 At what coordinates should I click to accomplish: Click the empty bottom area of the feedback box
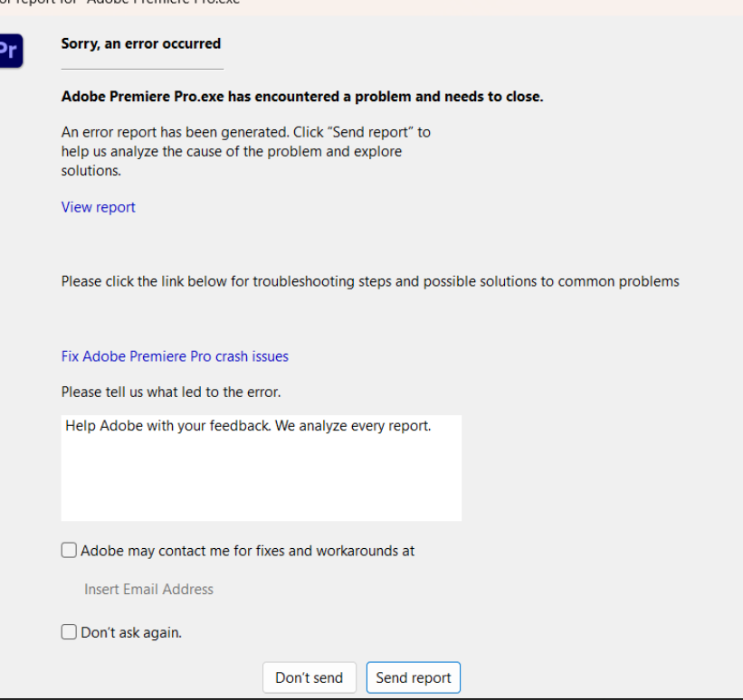[261, 497]
